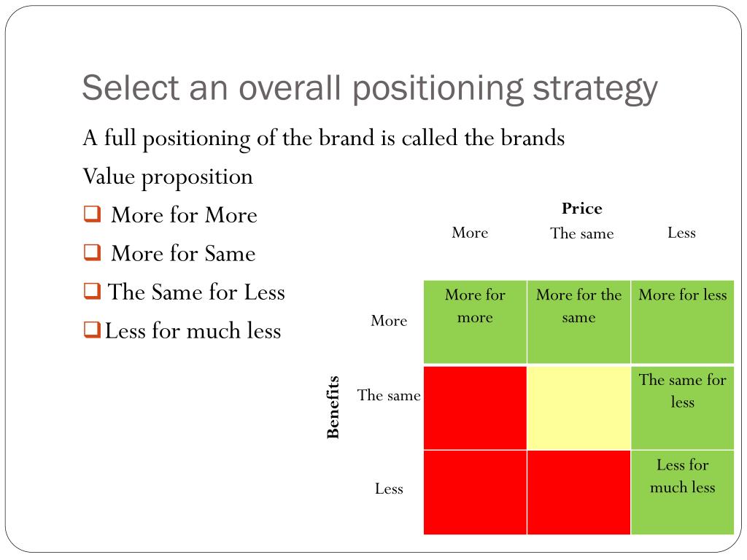747x560 pixels.
Task: Click 'The same for less' matrix cell
Action: [x=683, y=408]
